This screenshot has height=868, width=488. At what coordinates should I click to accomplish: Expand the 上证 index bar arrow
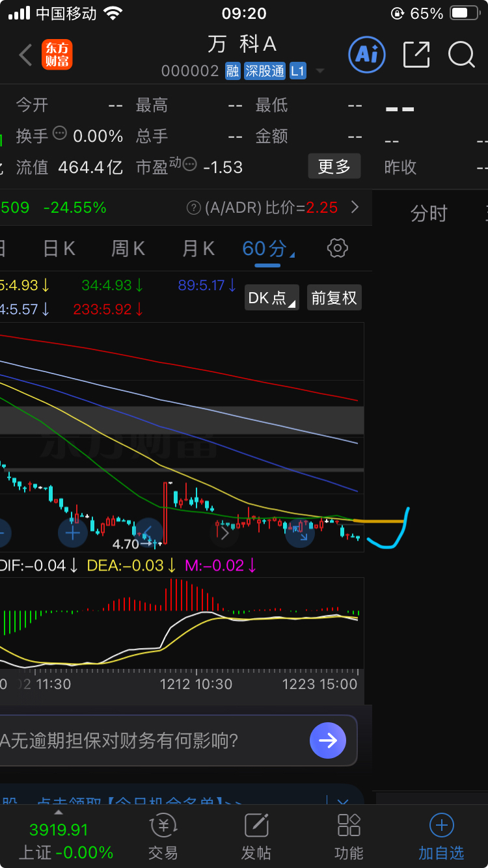pyautogui.click(x=59, y=813)
